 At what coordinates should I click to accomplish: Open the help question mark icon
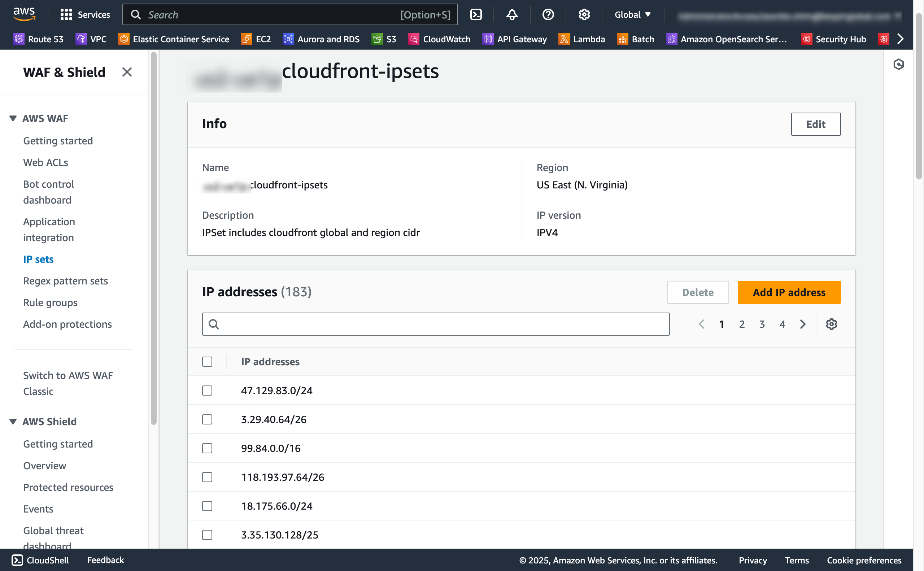[548, 15]
